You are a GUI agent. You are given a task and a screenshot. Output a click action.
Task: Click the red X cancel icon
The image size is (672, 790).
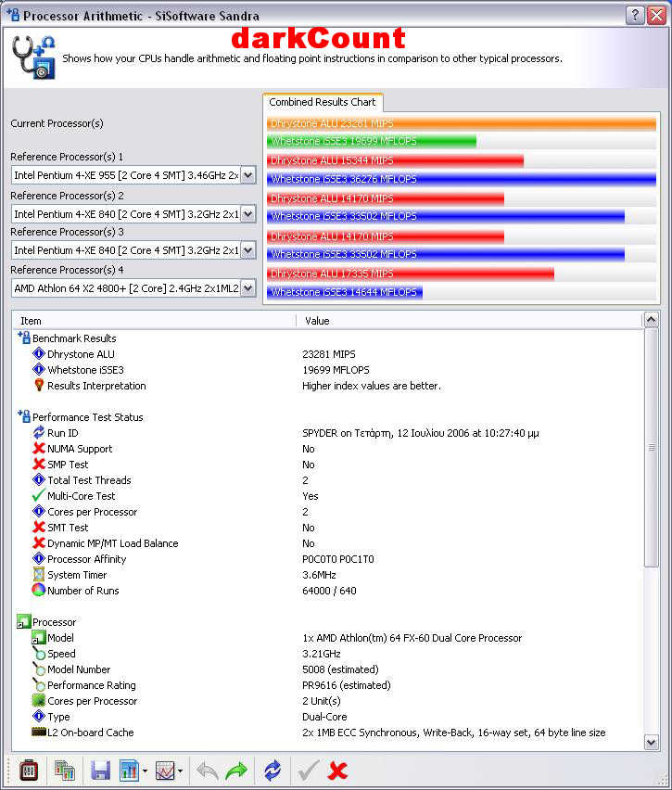[338, 771]
